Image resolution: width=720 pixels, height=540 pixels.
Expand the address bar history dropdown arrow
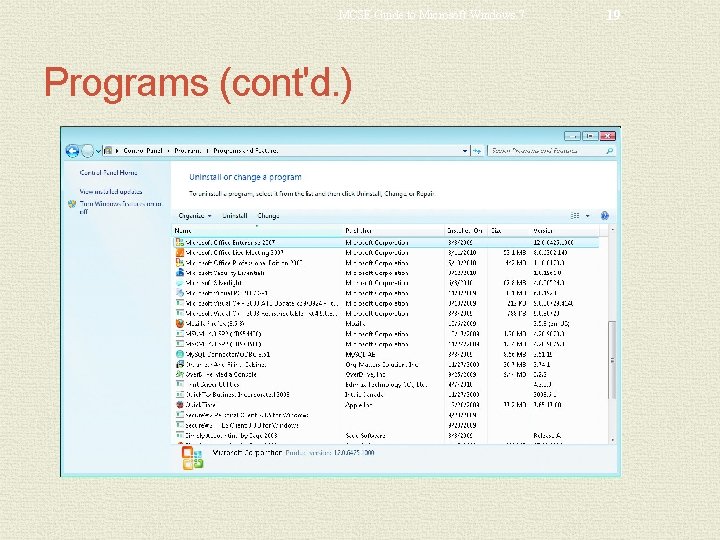coord(465,151)
